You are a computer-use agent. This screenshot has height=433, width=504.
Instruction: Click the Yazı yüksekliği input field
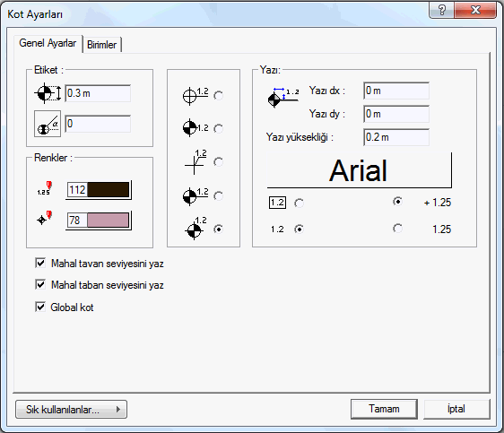(396, 137)
